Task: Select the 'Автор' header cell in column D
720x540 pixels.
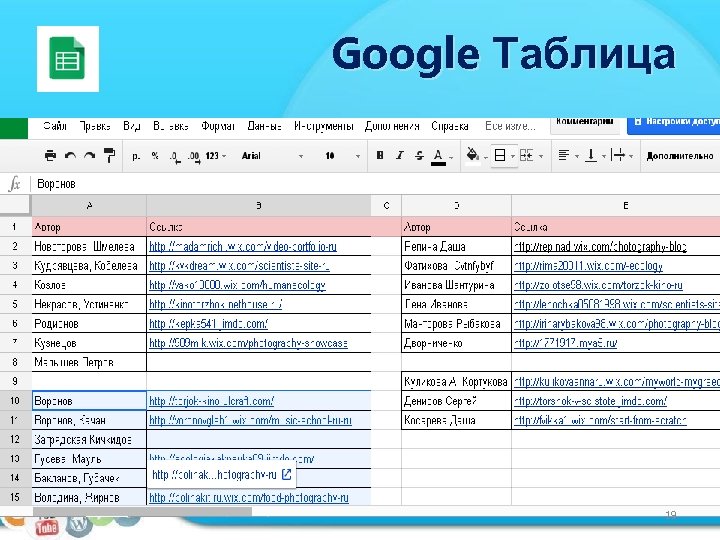Action: 456,227
